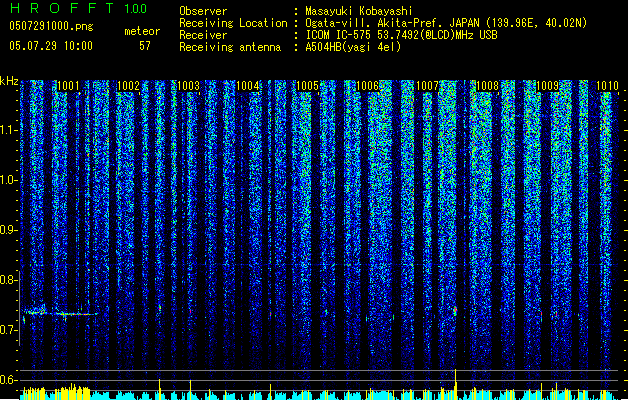The width and height of the screenshot is (629, 400).
Task: Click the A504HB(yagi 4el) antenna text
Action: tap(353, 47)
